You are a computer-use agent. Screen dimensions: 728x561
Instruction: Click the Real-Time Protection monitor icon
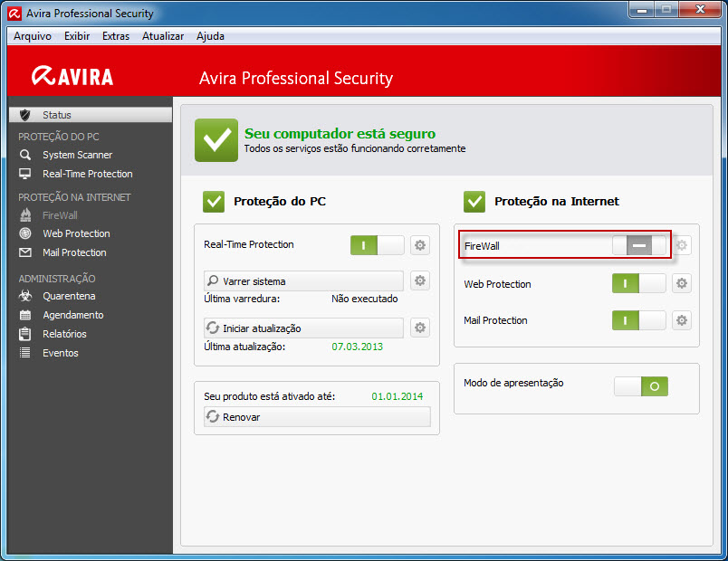point(25,174)
